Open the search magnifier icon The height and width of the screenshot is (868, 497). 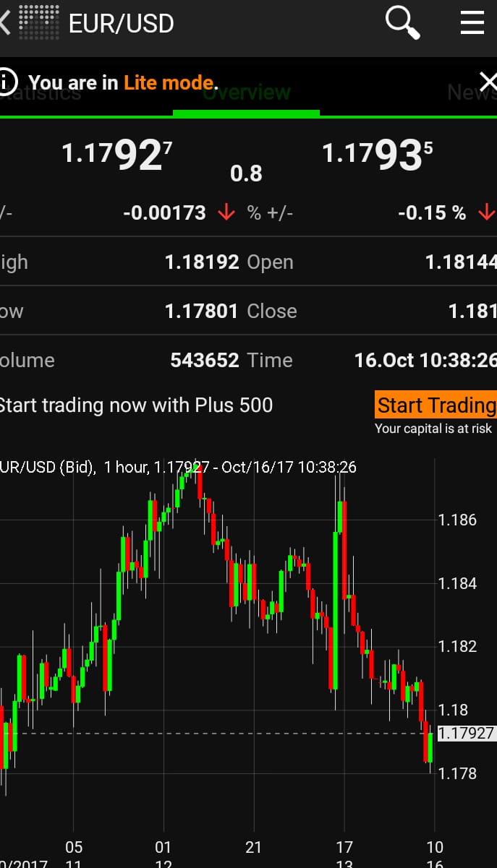(x=402, y=22)
